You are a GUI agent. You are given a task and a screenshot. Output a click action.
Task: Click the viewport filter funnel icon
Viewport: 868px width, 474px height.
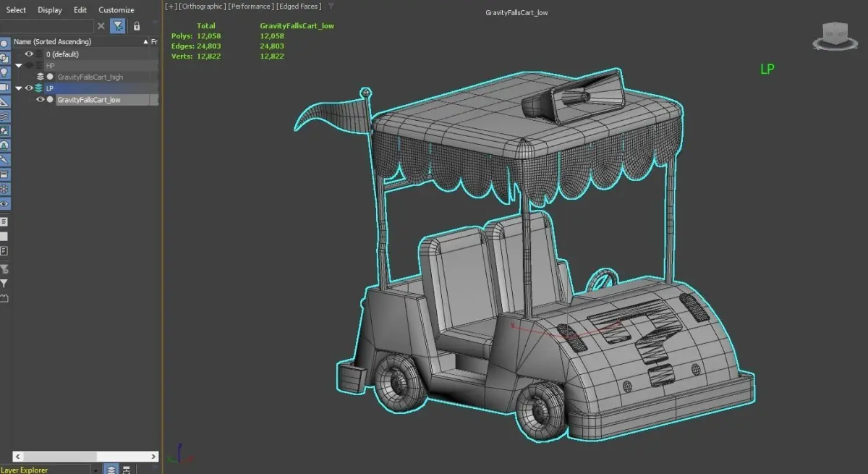331,7
